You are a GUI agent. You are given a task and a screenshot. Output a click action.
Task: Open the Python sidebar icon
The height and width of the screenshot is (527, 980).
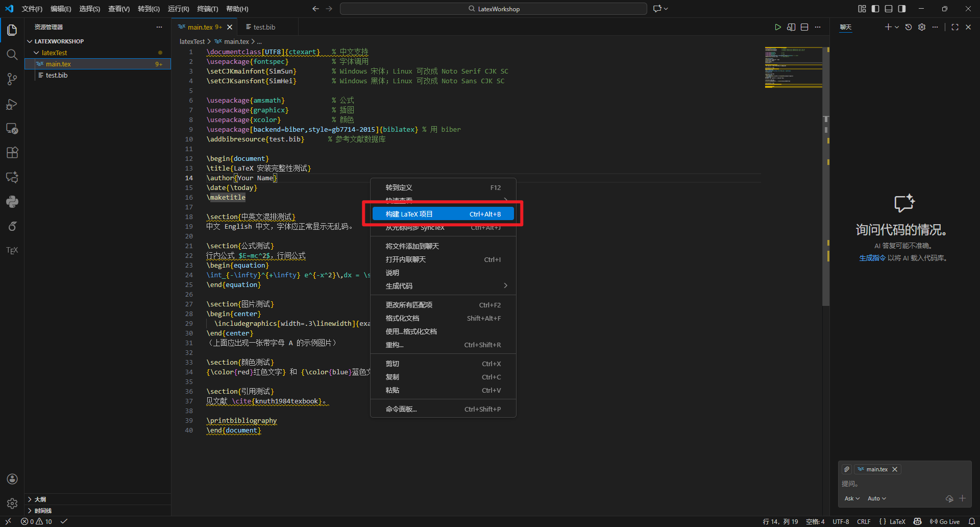pos(12,202)
